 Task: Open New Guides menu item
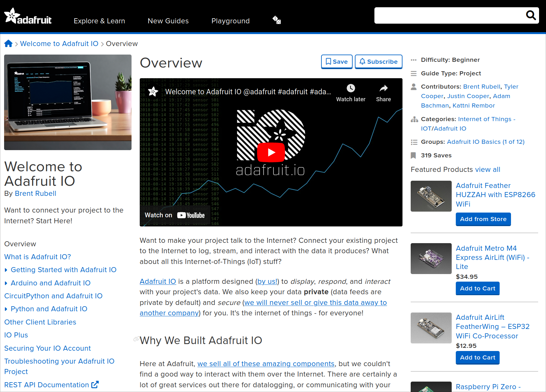coord(168,21)
